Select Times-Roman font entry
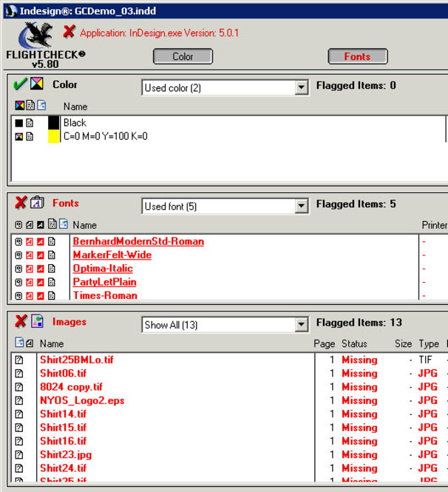Screen dimensions: 448x492 tap(105, 295)
